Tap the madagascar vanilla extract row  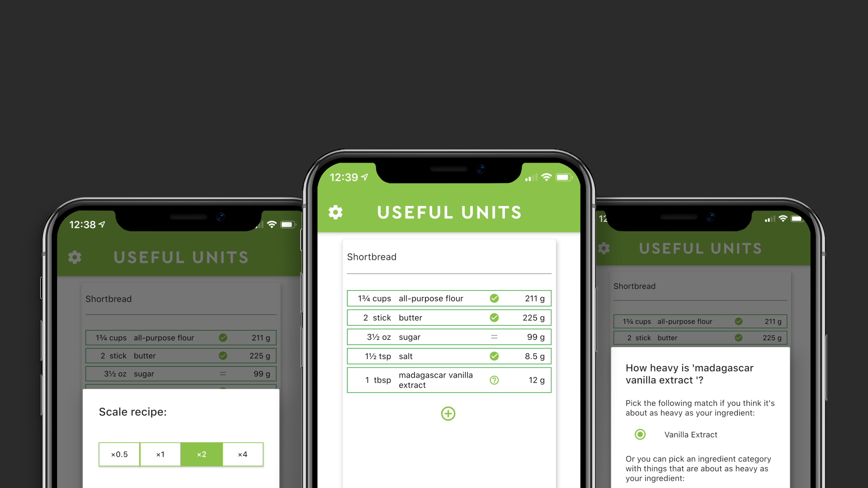click(448, 379)
